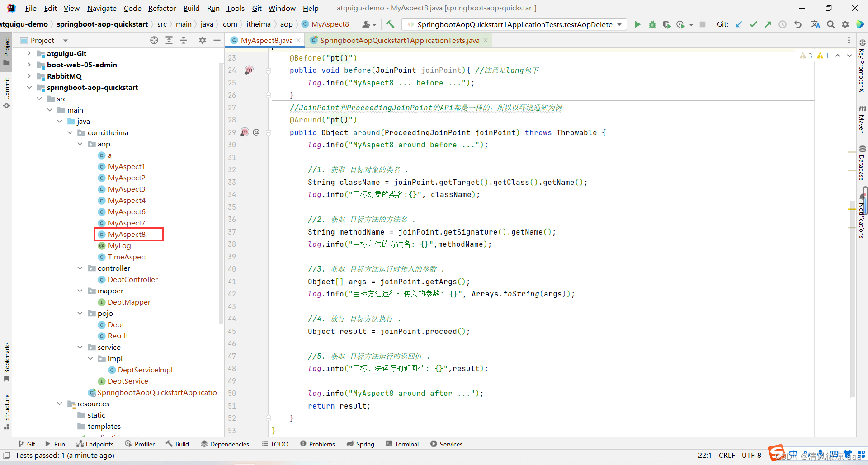
Task: Close SpringbootAopQuickstart1ApplicationTests.java tab
Action: (x=486, y=40)
